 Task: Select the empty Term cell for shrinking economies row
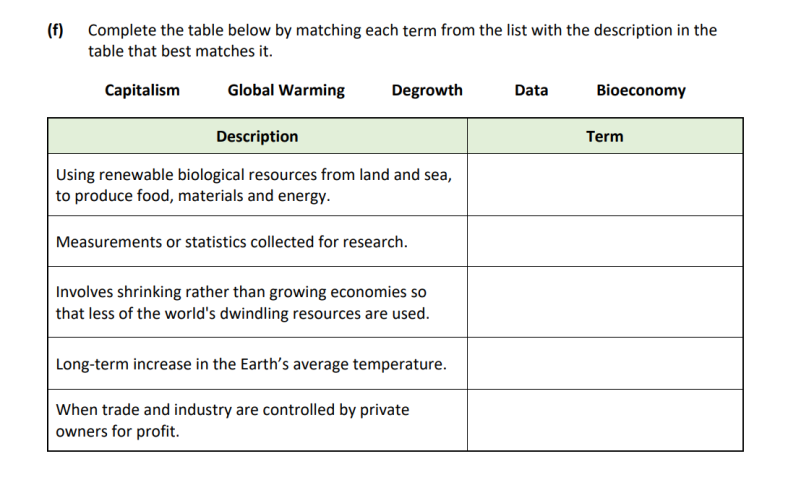(x=604, y=302)
